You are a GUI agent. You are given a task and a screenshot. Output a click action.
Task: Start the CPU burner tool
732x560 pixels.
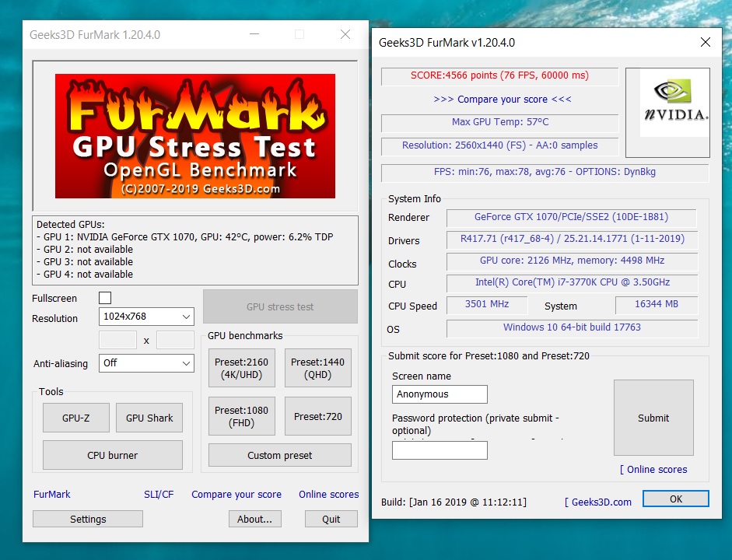coord(113,455)
